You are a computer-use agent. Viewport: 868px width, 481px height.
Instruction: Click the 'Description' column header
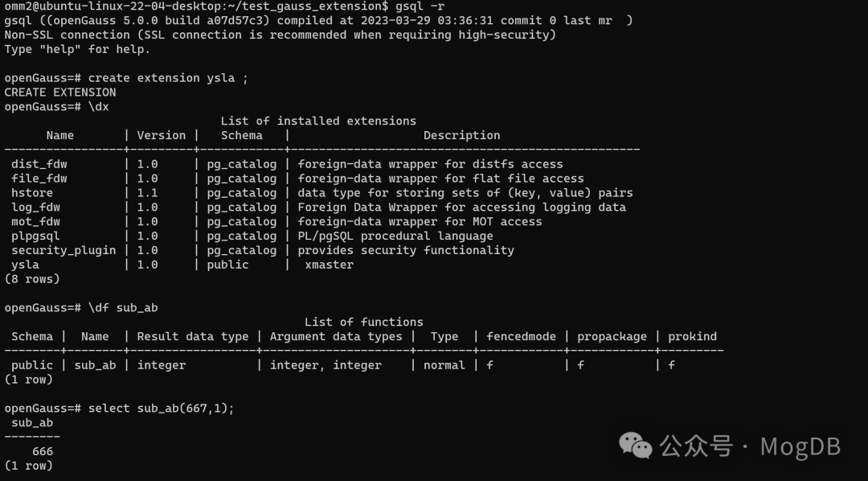(x=461, y=135)
